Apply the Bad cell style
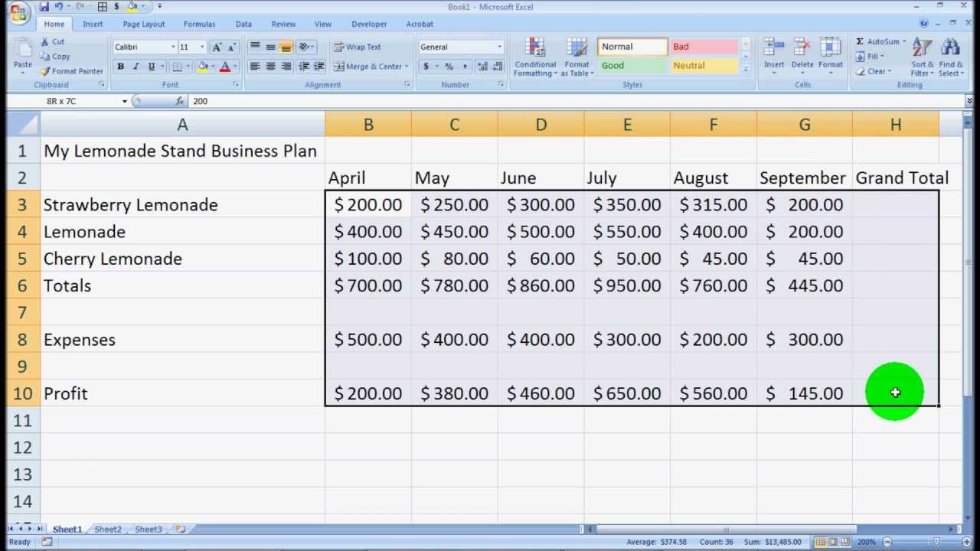Image resolution: width=980 pixels, height=551 pixels. pyautogui.click(x=704, y=47)
